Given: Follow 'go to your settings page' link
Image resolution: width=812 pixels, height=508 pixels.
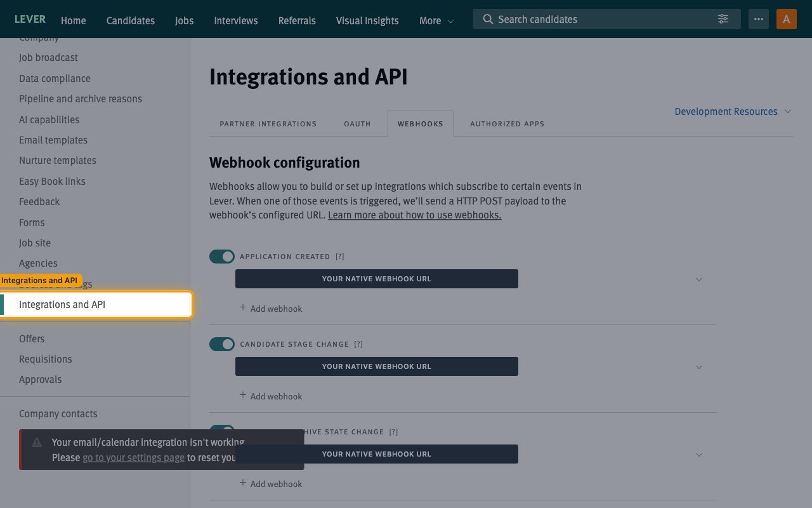Looking at the screenshot, I should pos(134,458).
